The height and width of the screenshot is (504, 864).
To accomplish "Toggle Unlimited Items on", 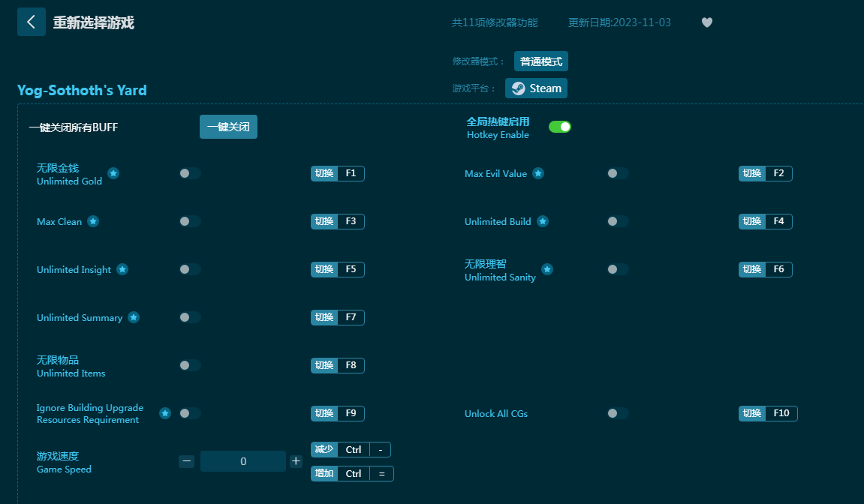I will (190, 365).
